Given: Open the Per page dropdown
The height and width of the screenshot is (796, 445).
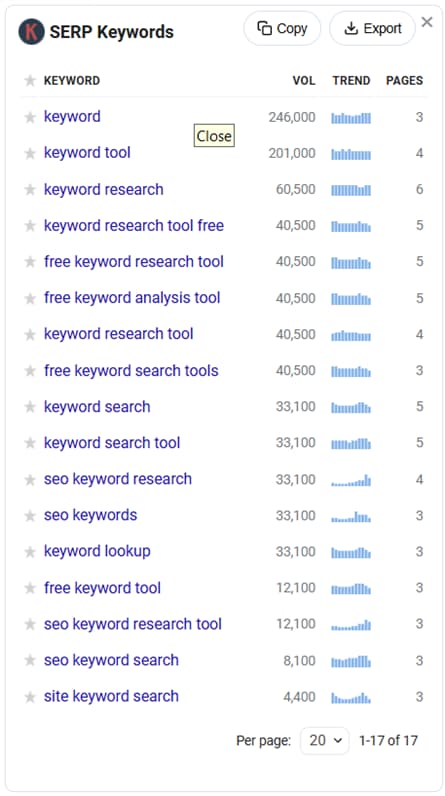Looking at the screenshot, I should [325, 740].
